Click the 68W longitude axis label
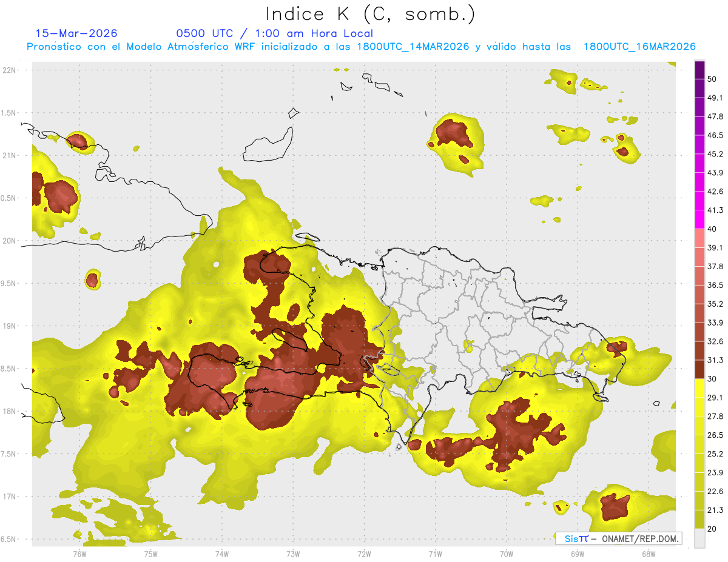This screenshot has width=728, height=562. [648, 554]
